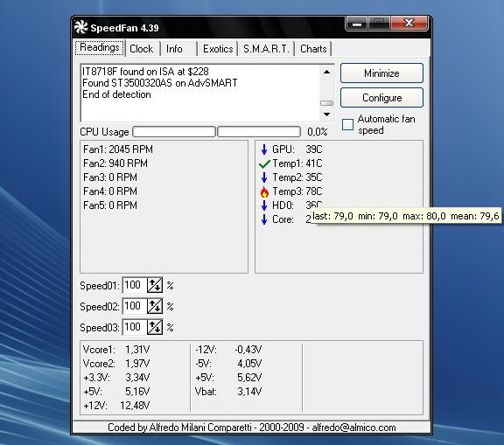Click the blue down arrow next to GPU
Screen dimensions: 504x445
pos(264,149)
